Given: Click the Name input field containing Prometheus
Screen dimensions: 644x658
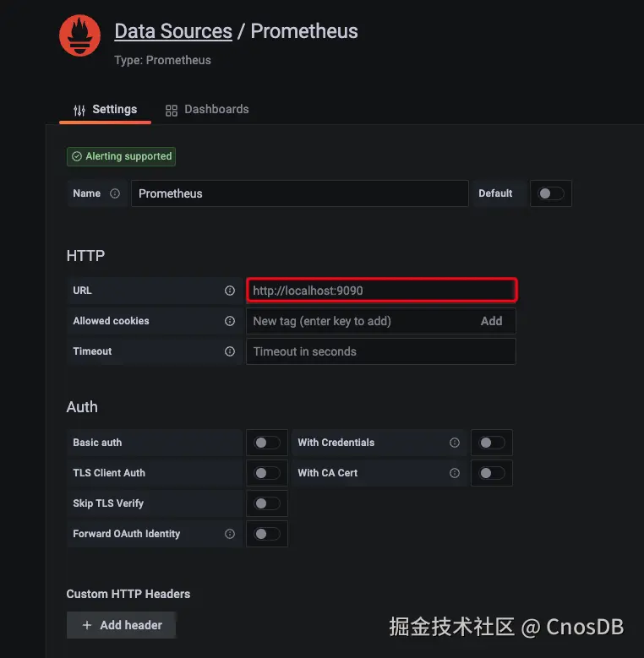Looking at the screenshot, I should tap(300, 193).
